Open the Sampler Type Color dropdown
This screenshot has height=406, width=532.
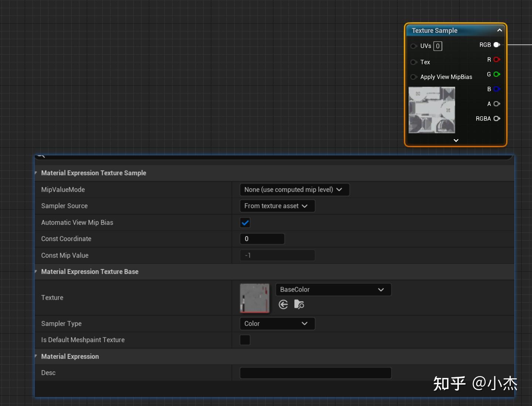(277, 324)
